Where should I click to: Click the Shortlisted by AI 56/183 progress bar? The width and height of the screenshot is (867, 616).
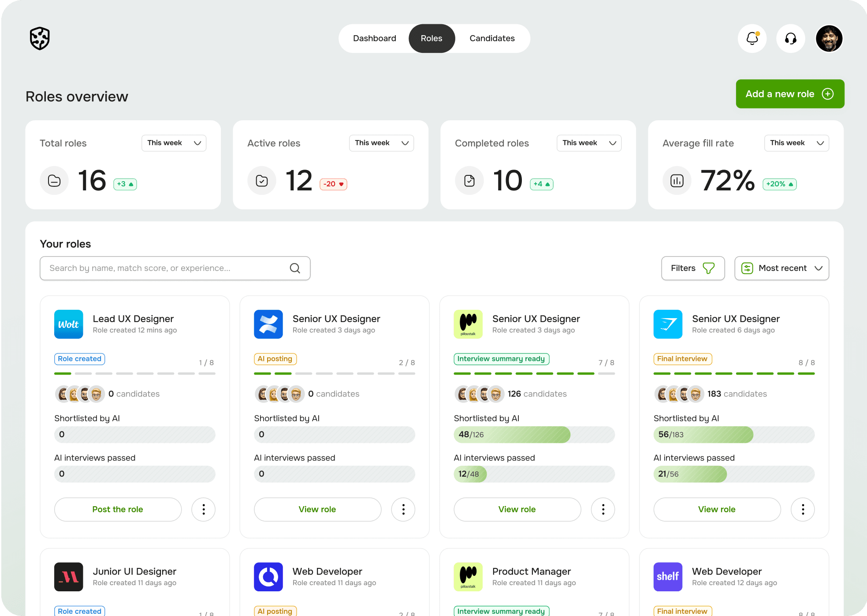click(x=733, y=434)
